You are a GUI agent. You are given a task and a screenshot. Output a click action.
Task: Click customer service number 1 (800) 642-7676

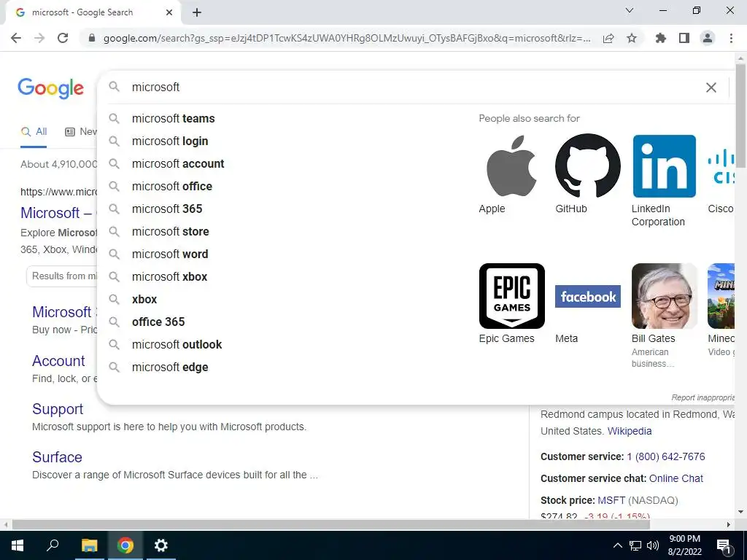click(666, 457)
